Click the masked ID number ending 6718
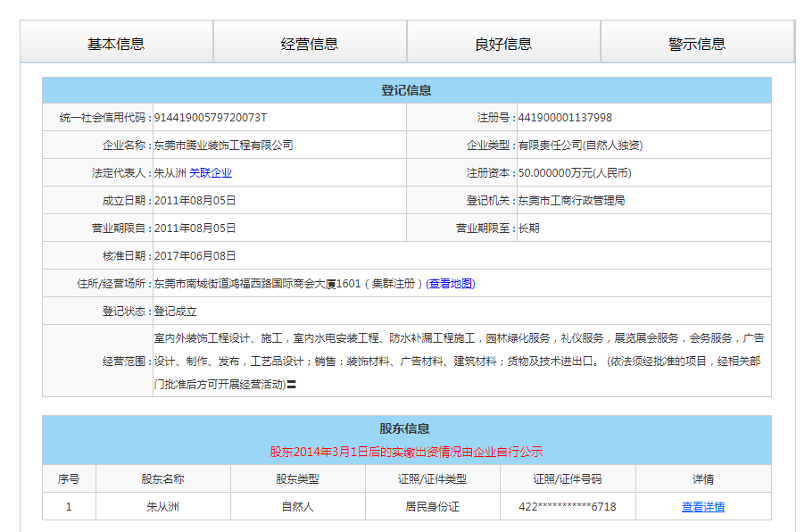The image size is (805, 532). point(567,507)
